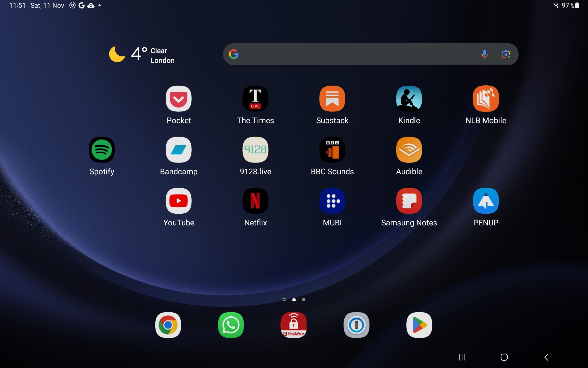Launch The Times app
Screen dimensions: 588x368
[x=255, y=99]
